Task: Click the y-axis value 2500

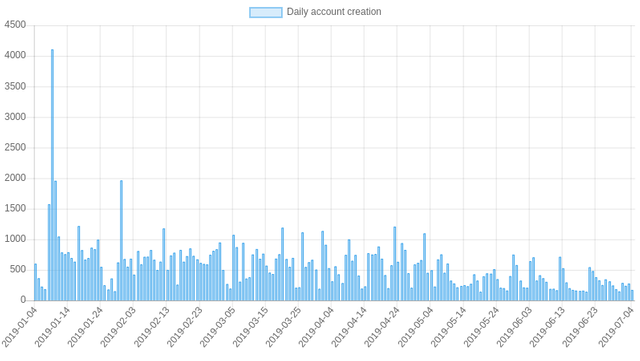Action: pyautogui.click(x=15, y=147)
